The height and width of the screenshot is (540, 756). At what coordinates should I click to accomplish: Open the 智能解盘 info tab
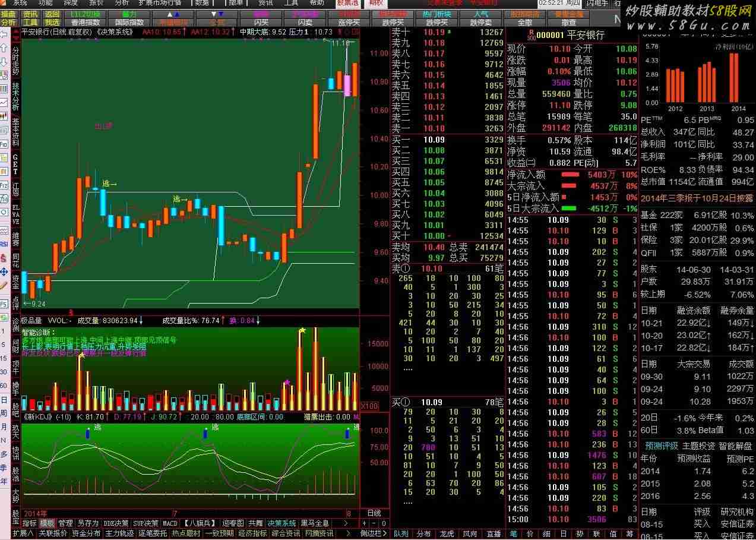pos(735,446)
